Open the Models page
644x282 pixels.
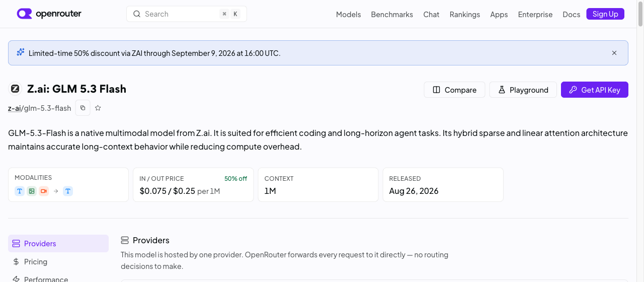click(348, 14)
